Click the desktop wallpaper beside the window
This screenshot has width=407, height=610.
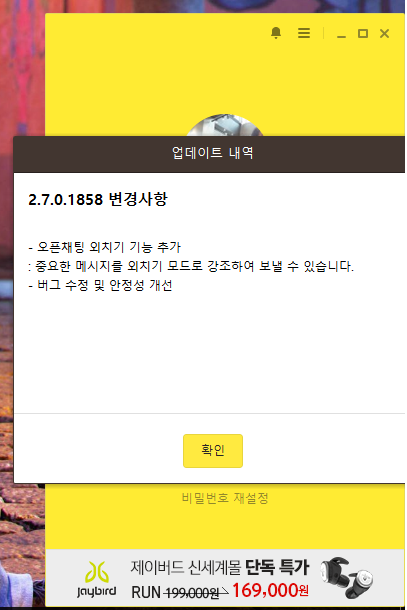[x=21, y=70]
